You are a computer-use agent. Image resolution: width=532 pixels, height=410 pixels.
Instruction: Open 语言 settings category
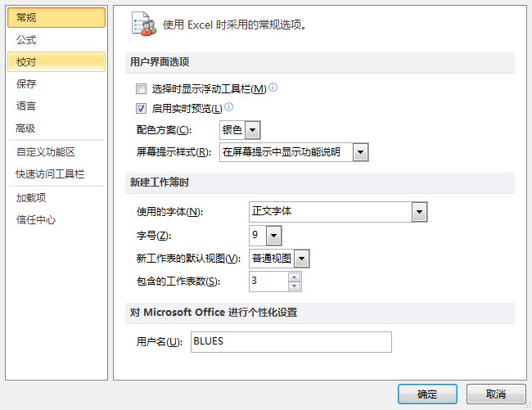tap(56, 106)
